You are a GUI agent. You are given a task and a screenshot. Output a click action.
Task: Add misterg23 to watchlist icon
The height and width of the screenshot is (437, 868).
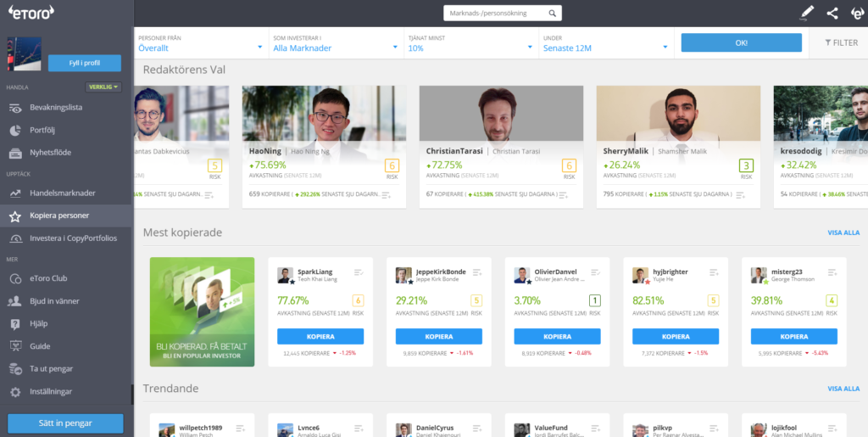832,272
